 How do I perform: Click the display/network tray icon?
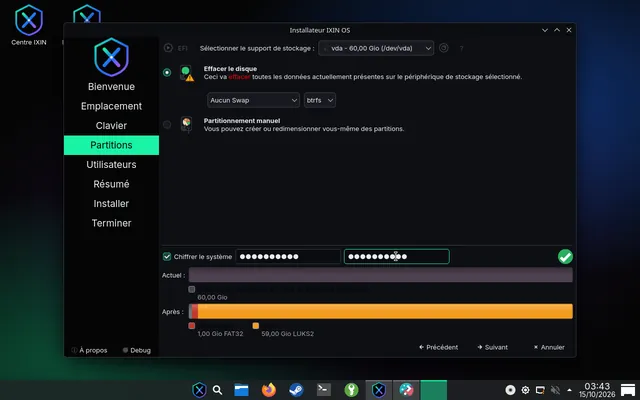(x=540, y=390)
